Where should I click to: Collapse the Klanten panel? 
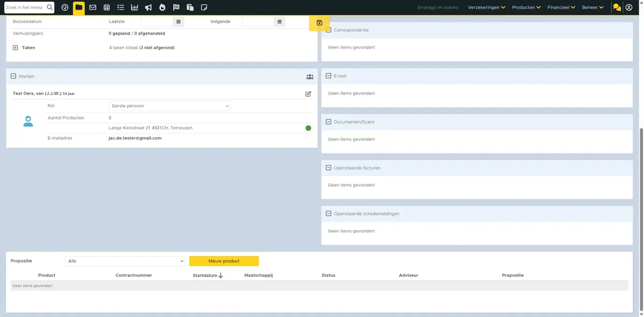(x=13, y=76)
